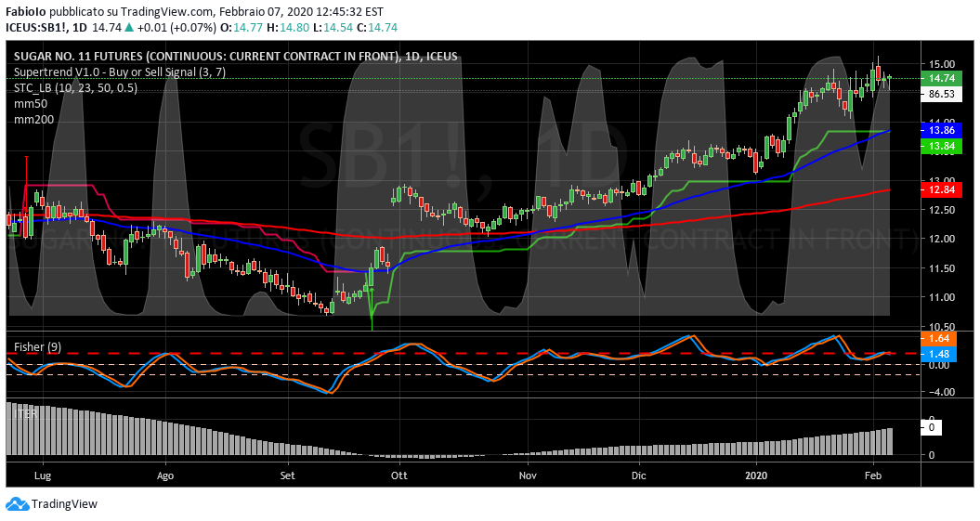Screen dimensions: 980x521
Task: Click the TradingView cloud logo icon
Action: (17, 504)
